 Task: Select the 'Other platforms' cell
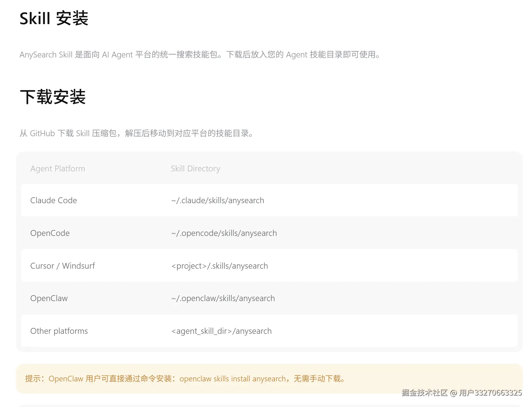(x=59, y=331)
